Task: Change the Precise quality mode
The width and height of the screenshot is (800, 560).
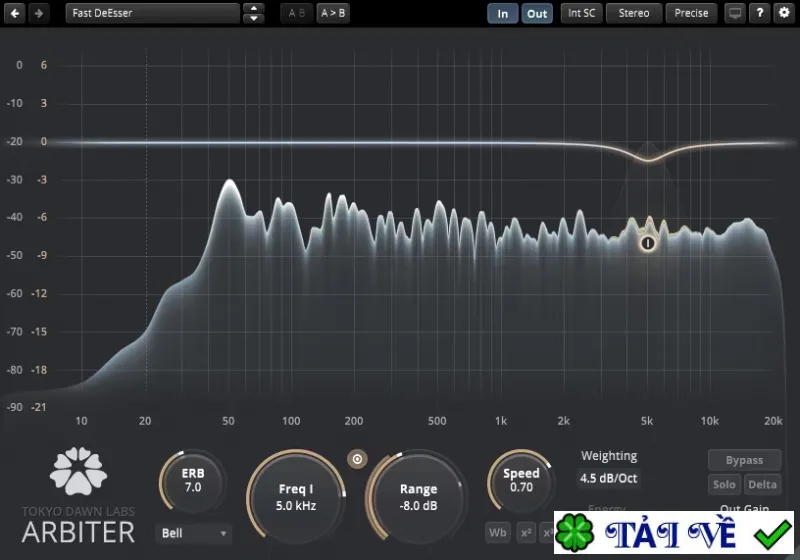Action: 691,13
